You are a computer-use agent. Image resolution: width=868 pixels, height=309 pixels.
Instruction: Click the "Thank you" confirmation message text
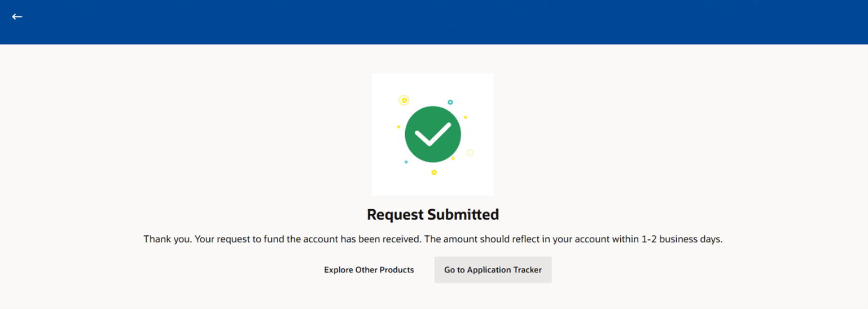click(433, 239)
